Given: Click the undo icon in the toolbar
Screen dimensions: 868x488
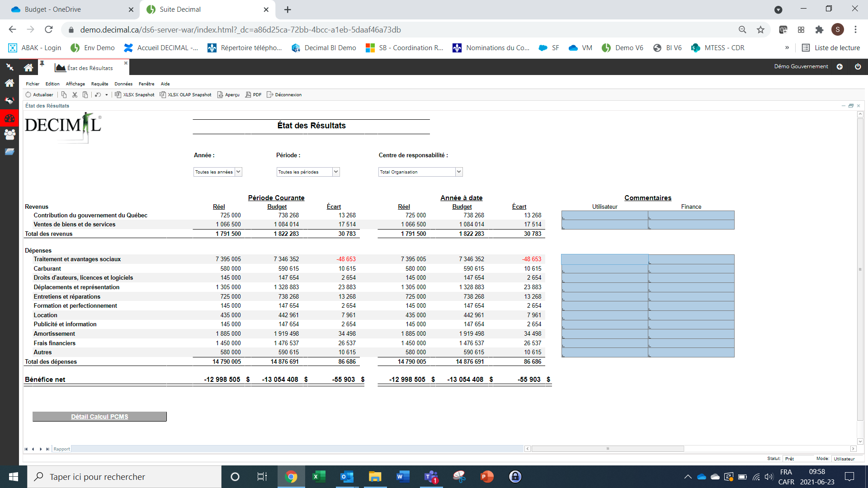Looking at the screenshot, I should point(98,95).
